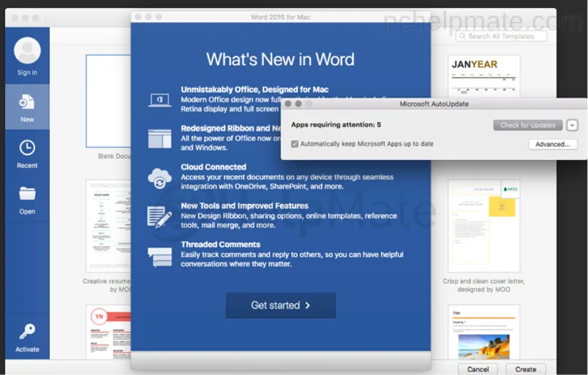Viewport: 588px width, 375px height.
Task: Click the New Tools document pencil icon
Action: click(x=159, y=217)
